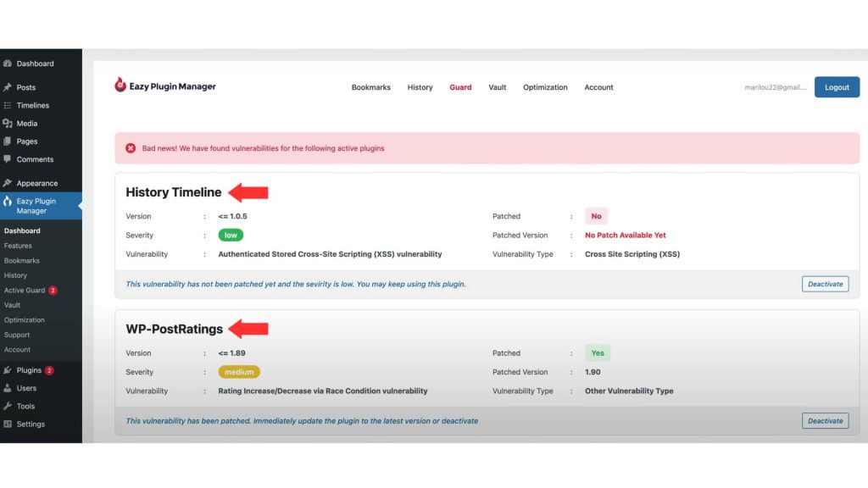Click the Appearance brush icon
This screenshot has width=868, height=488.
tap(7, 183)
